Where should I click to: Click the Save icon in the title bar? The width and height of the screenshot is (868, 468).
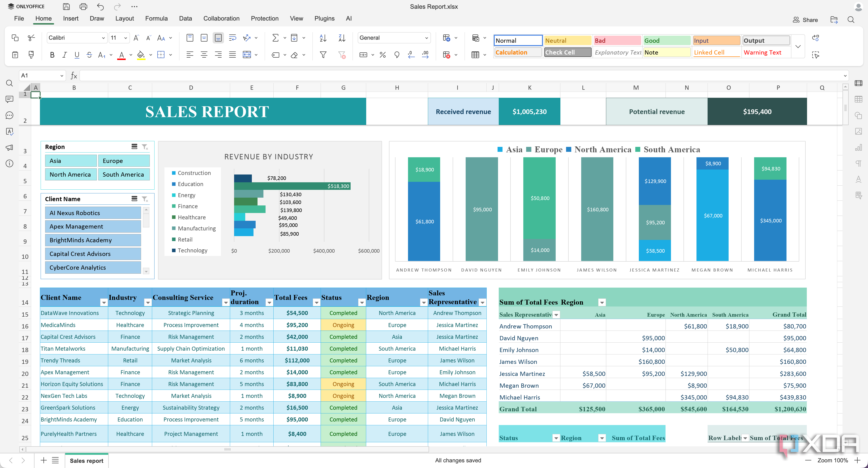(66, 6)
